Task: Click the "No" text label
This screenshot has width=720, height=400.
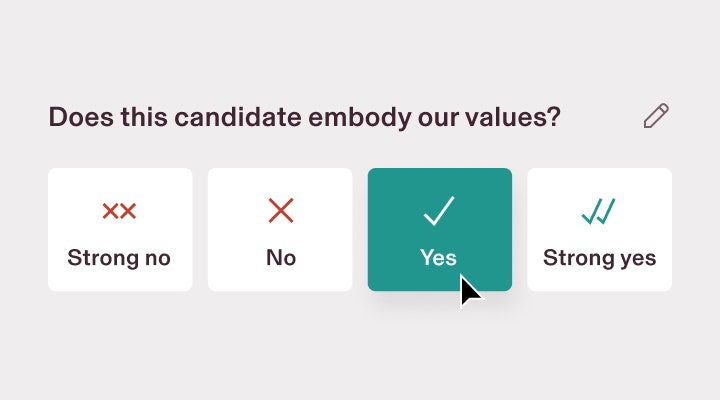Action: [281, 258]
